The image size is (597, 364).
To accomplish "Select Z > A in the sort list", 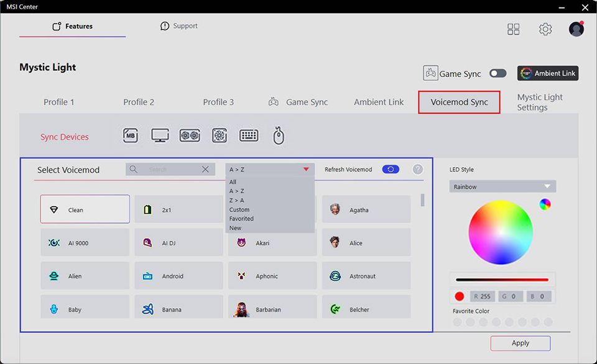I will (270, 200).
